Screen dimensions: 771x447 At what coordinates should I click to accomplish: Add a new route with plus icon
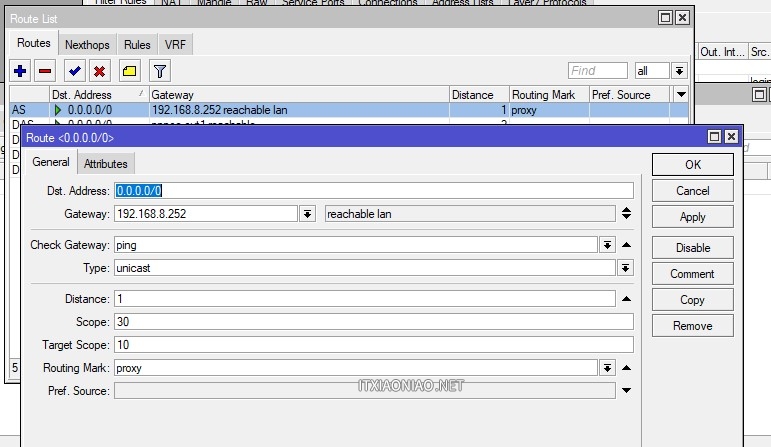[x=20, y=71]
